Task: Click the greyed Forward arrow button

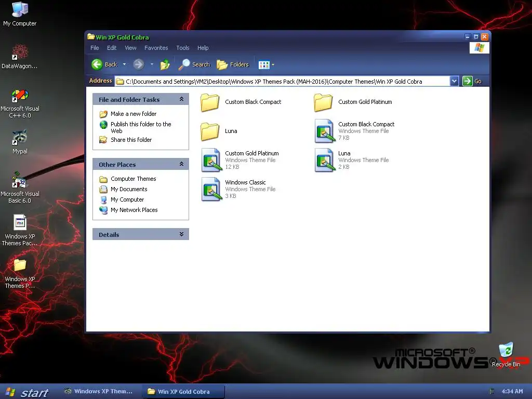Action: point(138,64)
